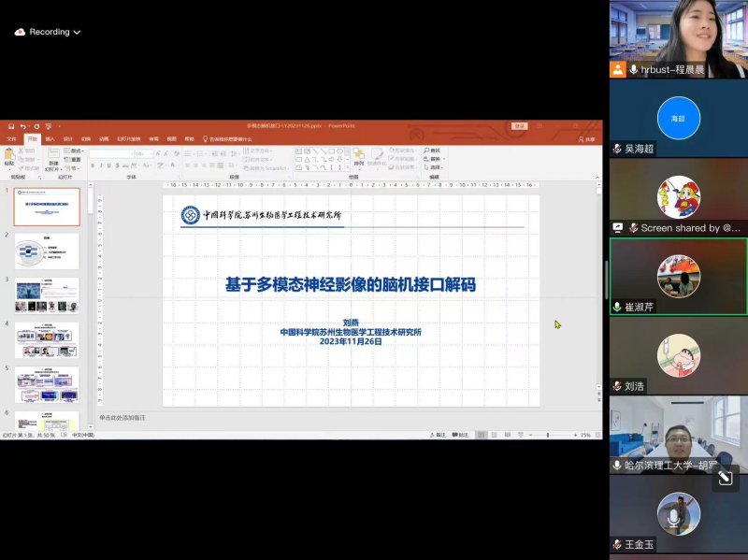Click the Arrange icon in the ribbon
This screenshot has width=748, height=560.
358,155
